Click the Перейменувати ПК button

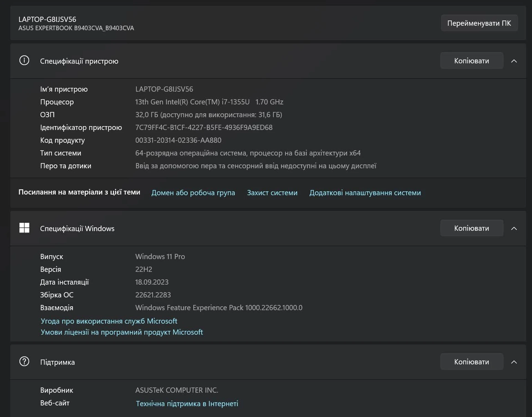coord(479,23)
